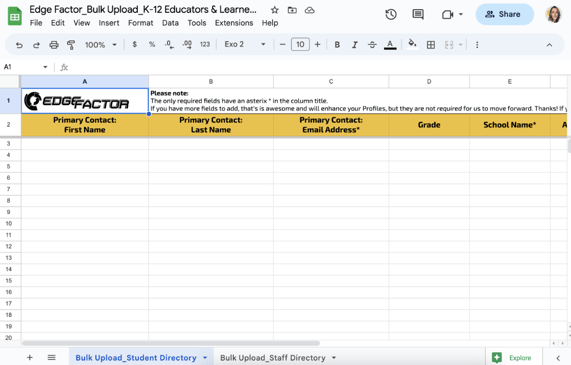Format as percent
Viewport: 571px width, 365px height.
pos(152,44)
